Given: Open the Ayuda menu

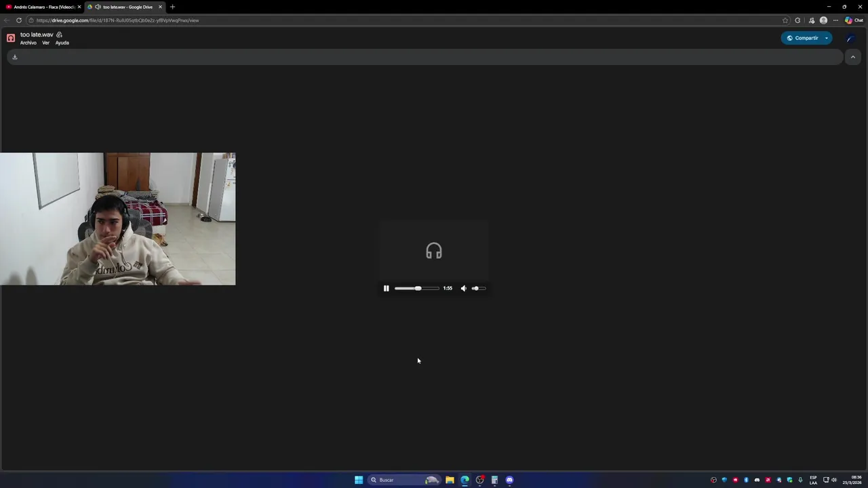Looking at the screenshot, I should point(62,43).
